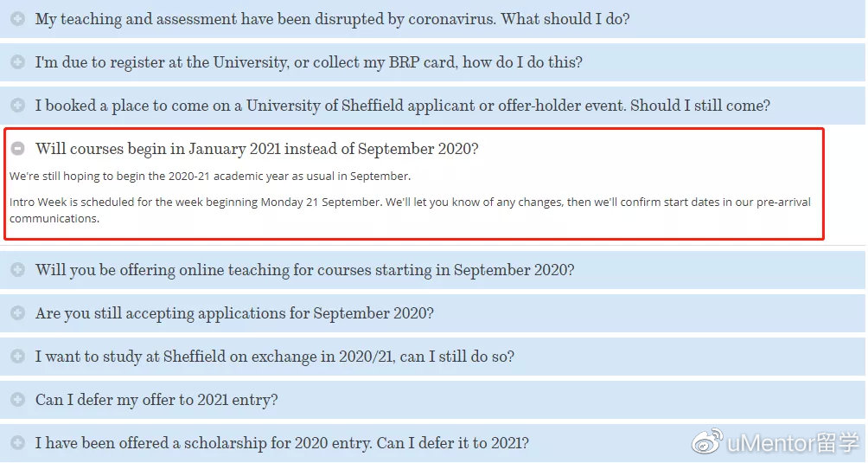Click the Intro Week answer paragraph text
Image resolution: width=868 pixels, height=463 pixels.
coord(410,210)
